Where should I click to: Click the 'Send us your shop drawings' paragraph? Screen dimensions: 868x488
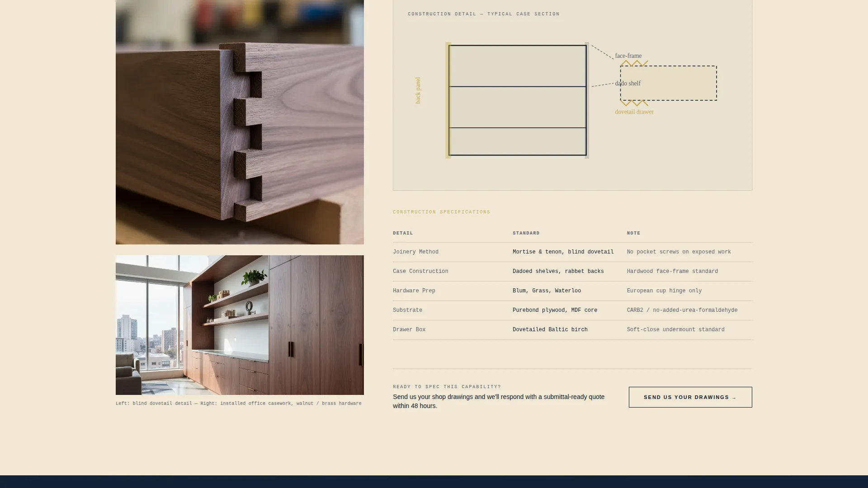tap(499, 401)
